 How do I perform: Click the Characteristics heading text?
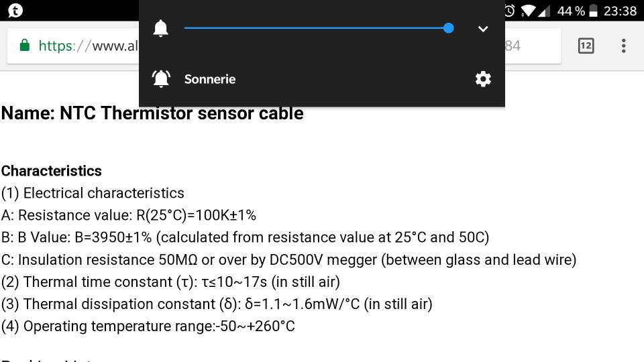[52, 171]
